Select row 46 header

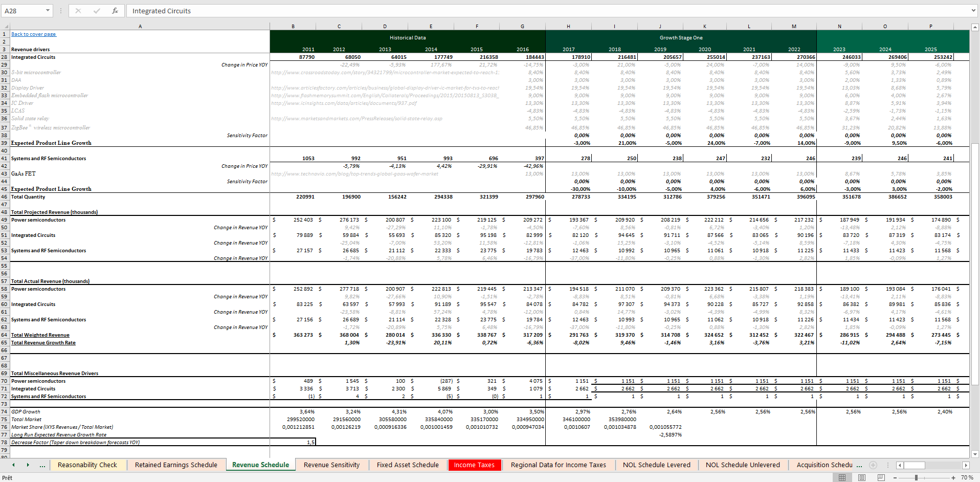coord(5,197)
